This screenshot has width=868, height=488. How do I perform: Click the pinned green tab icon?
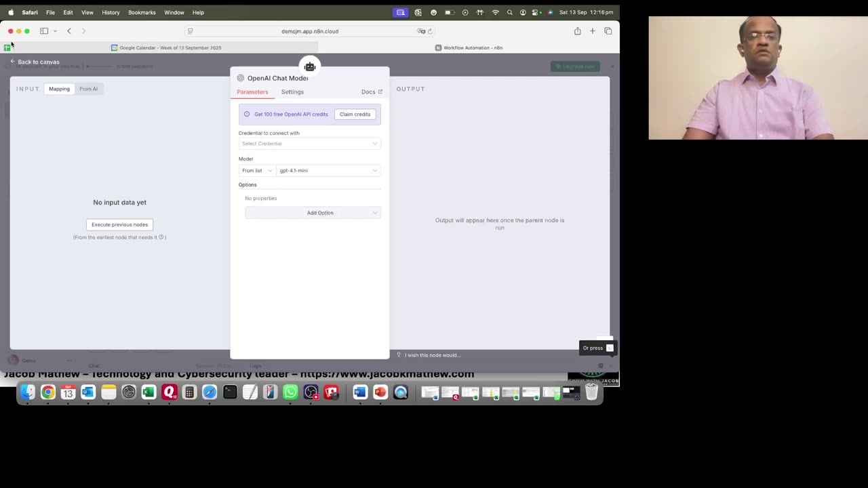[7, 47]
